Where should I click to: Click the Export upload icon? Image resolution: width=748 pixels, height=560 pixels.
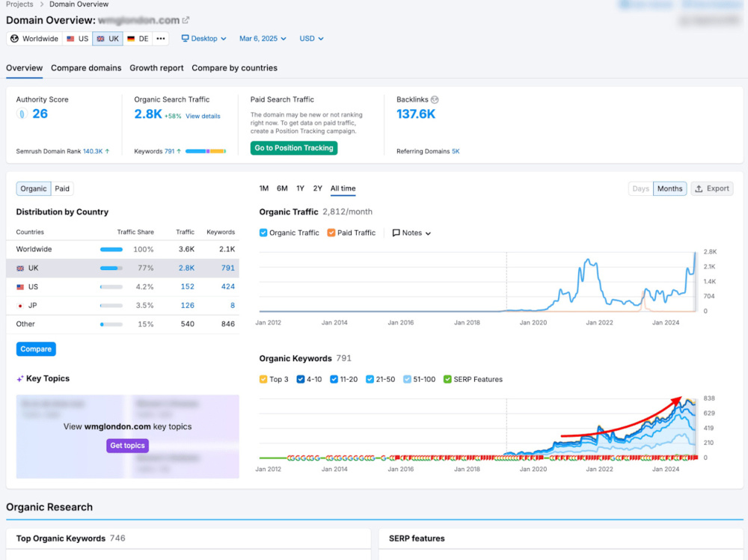[x=699, y=188]
